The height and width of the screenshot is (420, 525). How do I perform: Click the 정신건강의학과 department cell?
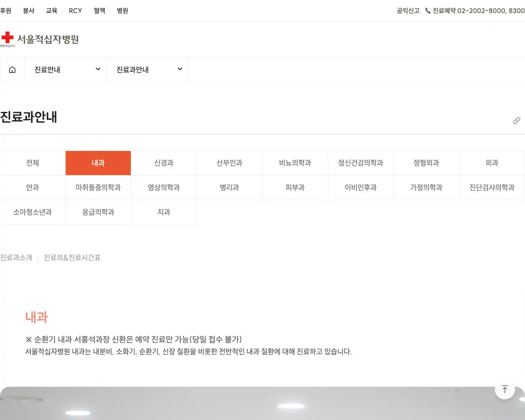click(361, 163)
